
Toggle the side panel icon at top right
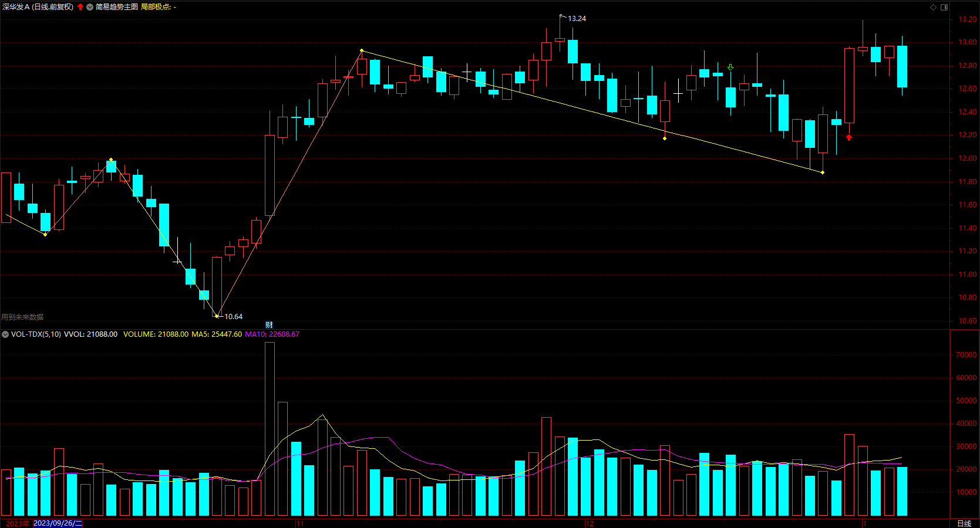pos(944,7)
